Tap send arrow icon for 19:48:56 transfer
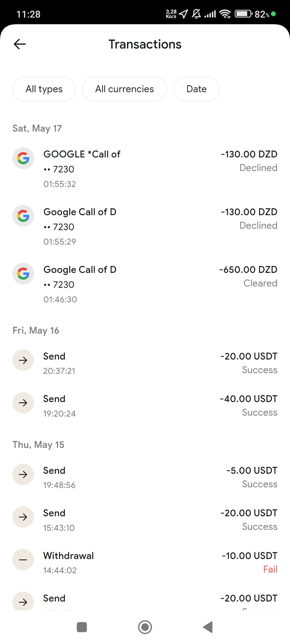Screen dimensions: 290x644 point(23,474)
